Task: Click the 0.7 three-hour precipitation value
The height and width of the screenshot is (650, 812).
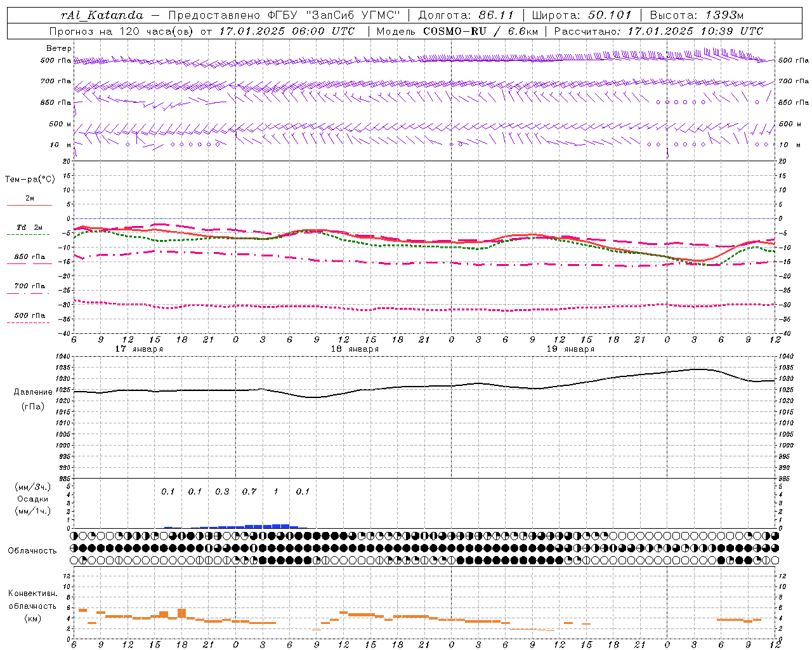Action: pos(249,492)
